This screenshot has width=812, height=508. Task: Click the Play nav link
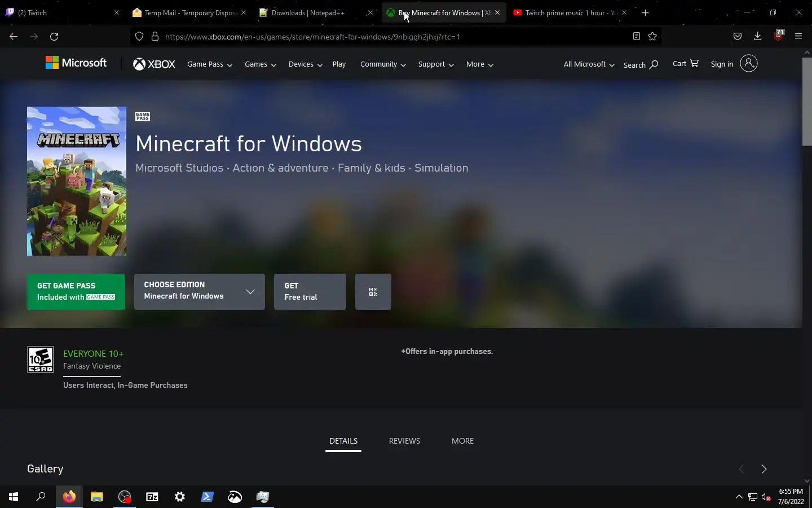(339, 64)
